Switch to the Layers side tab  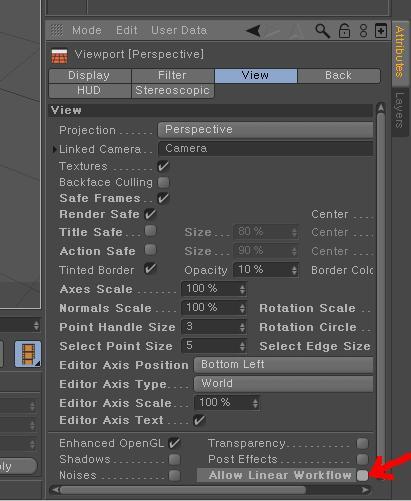400,110
